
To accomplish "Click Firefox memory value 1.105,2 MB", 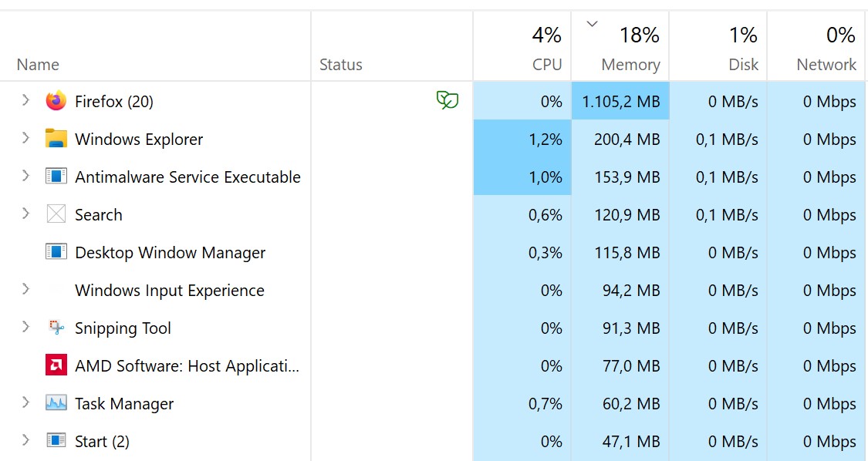I will coord(620,101).
